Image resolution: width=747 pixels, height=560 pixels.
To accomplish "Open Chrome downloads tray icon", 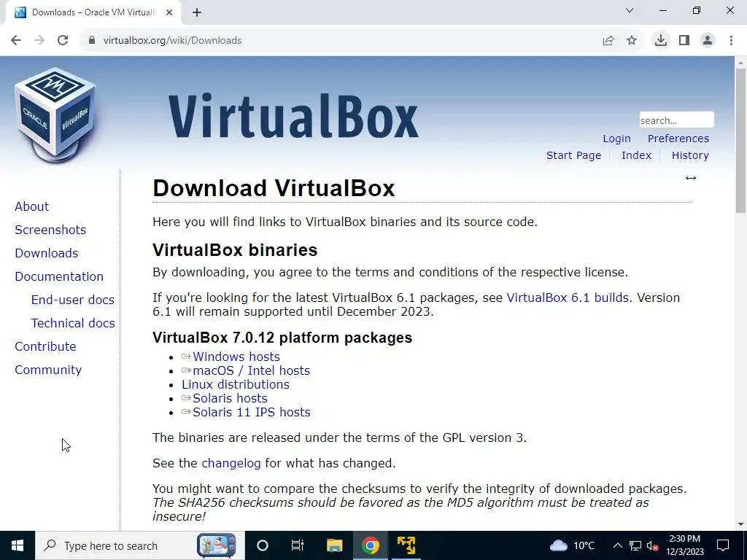I will [x=661, y=41].
